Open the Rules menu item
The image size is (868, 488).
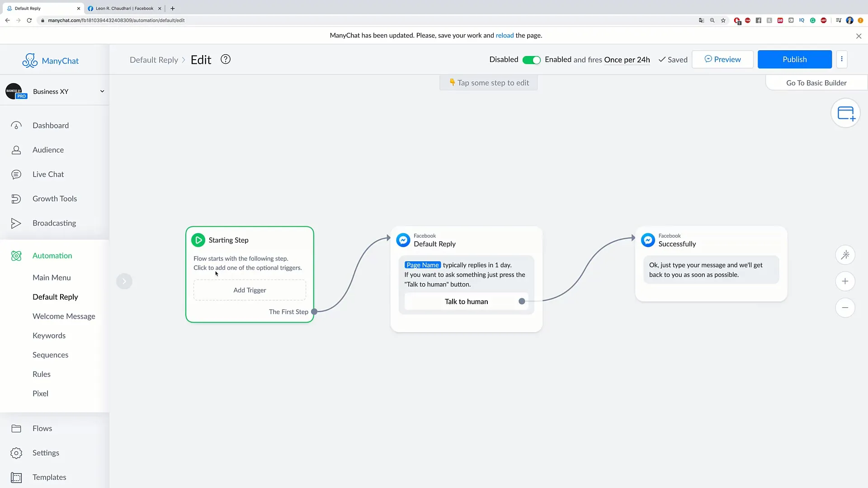[x=42, y=374]
